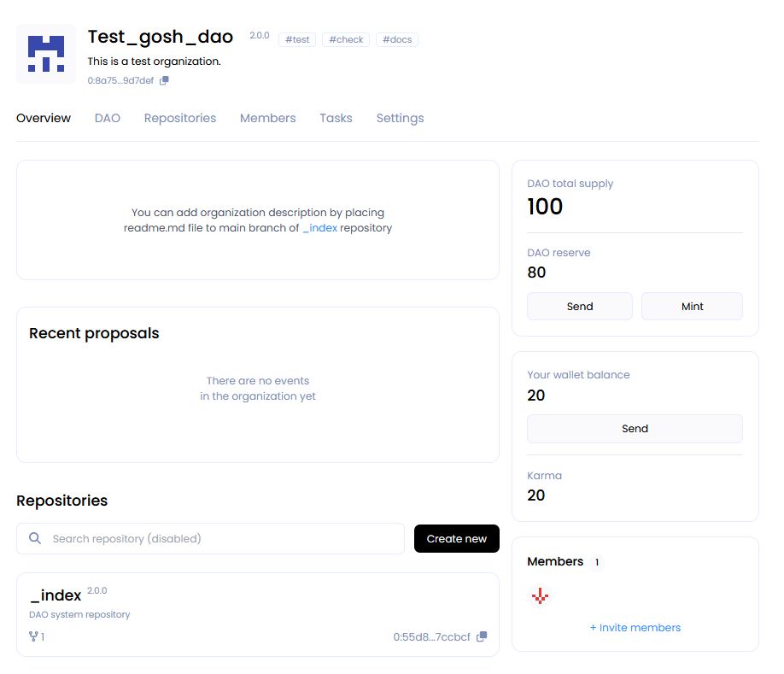The height and width of the screenshot is (674, 784).
Task: Click the search magnifier icon
Action: [x=35, y=538]
